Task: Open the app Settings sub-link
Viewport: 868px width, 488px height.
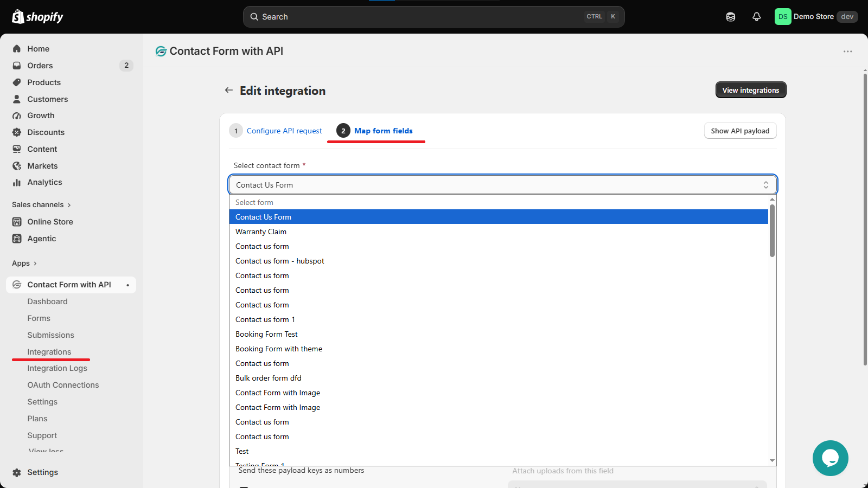Action: (42, 402)
